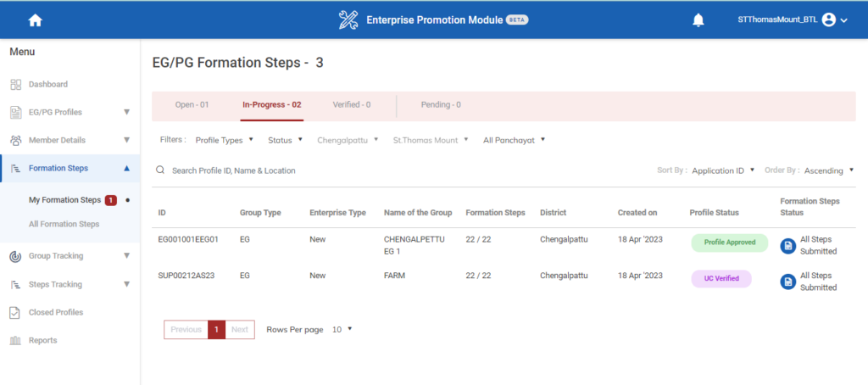Collapse the Formation Steps menu
The width and height of the screenshot is (868, 385).
(126, 168)
